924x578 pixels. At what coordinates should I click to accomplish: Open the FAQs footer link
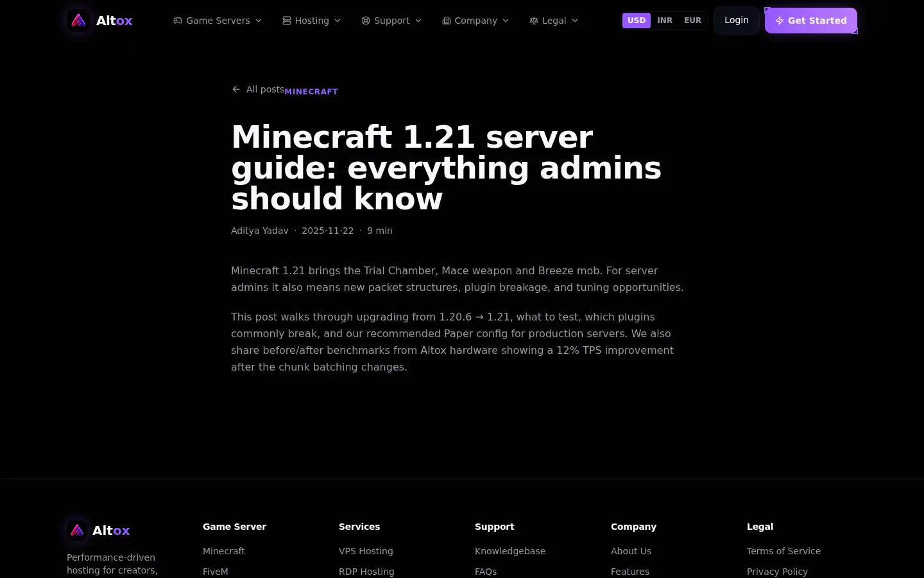[486, 572]
